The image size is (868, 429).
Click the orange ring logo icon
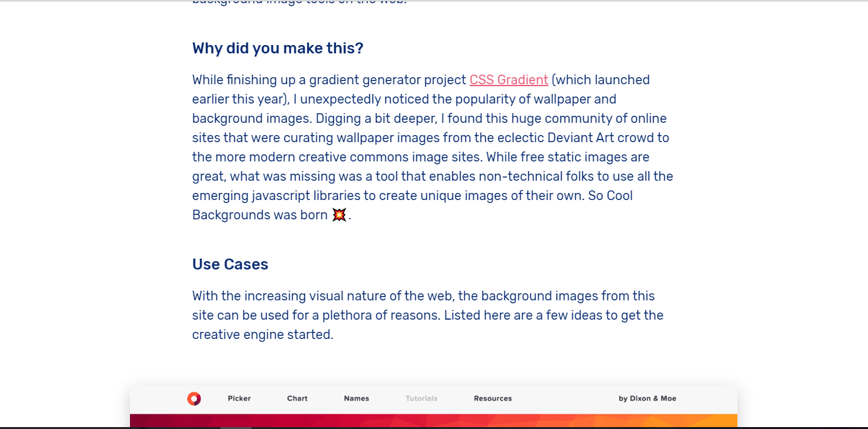click(194, 399)
